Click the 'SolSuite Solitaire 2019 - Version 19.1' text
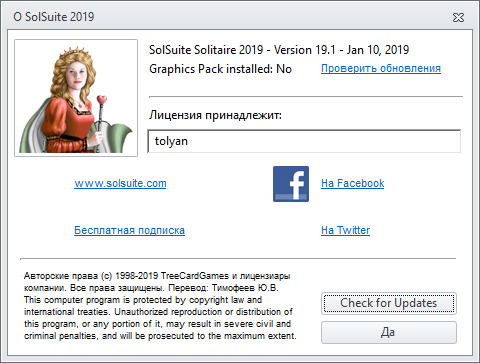Viewport: 480px width, 363px height. (x=242, y=50)
